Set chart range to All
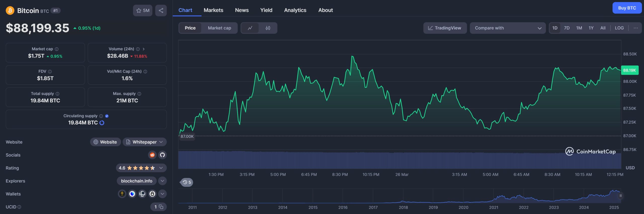 (603, 28)
